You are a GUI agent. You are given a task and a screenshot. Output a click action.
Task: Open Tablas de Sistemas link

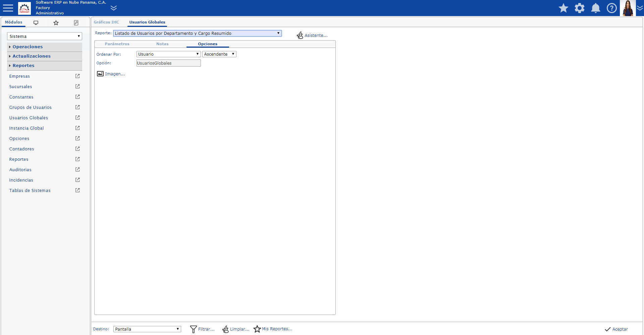[30, 191]
